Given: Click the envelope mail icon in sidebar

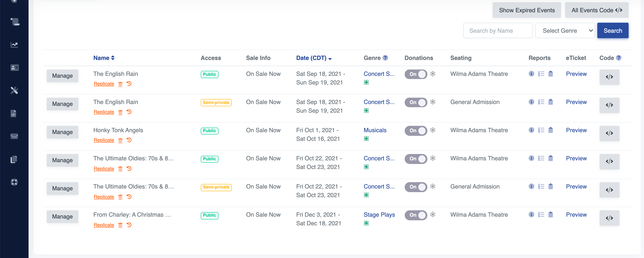Looking at the screenshot, I should 14,136.
